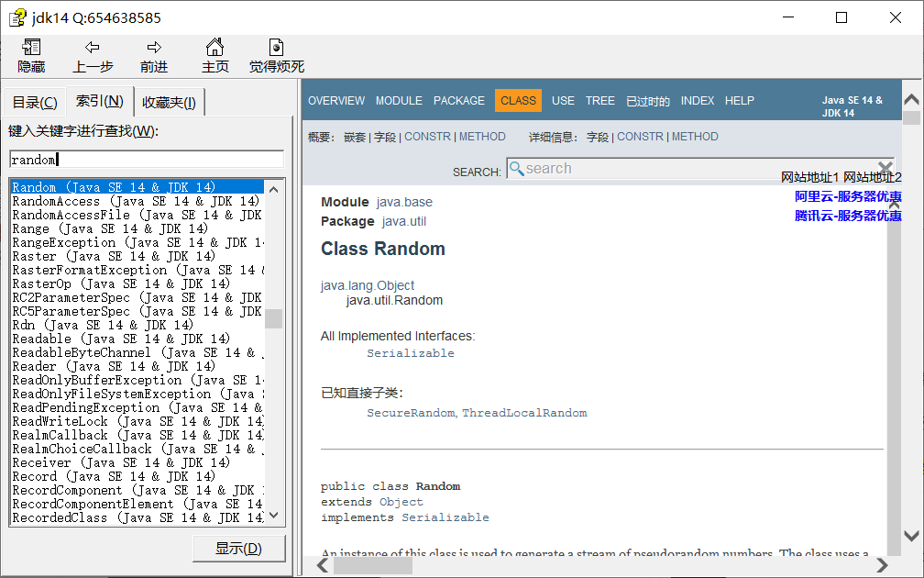Click the 隐藏 (hide) toolbar icon

click(31, 47)
